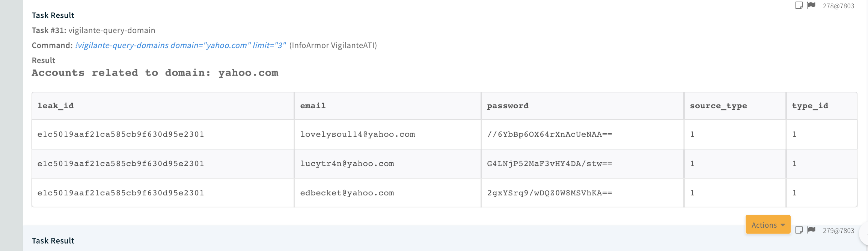Click the password cell starting with 2gxYSrq9
Image resolution: width=868 pixels, height=251 pixels.
[x=549, y=193]
